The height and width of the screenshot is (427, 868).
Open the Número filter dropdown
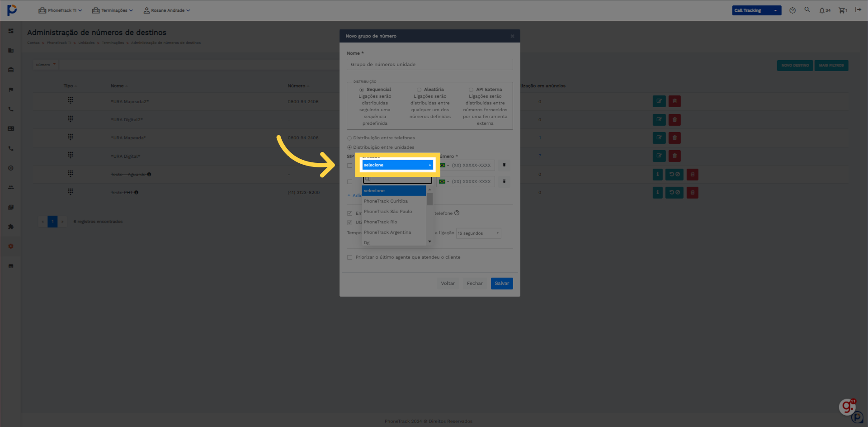pos(46,65)
